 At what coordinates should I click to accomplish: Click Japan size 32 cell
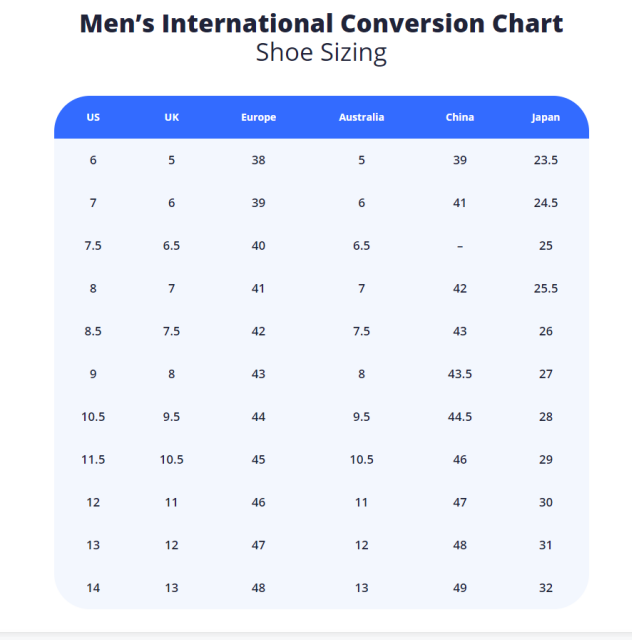545,588
